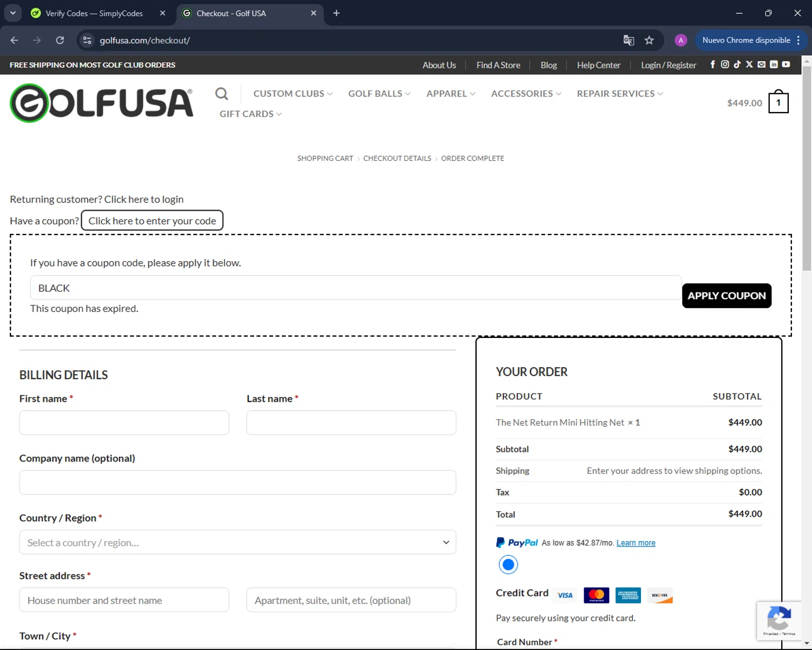Click the reCAPTCHA badge

tap(779, 621)
